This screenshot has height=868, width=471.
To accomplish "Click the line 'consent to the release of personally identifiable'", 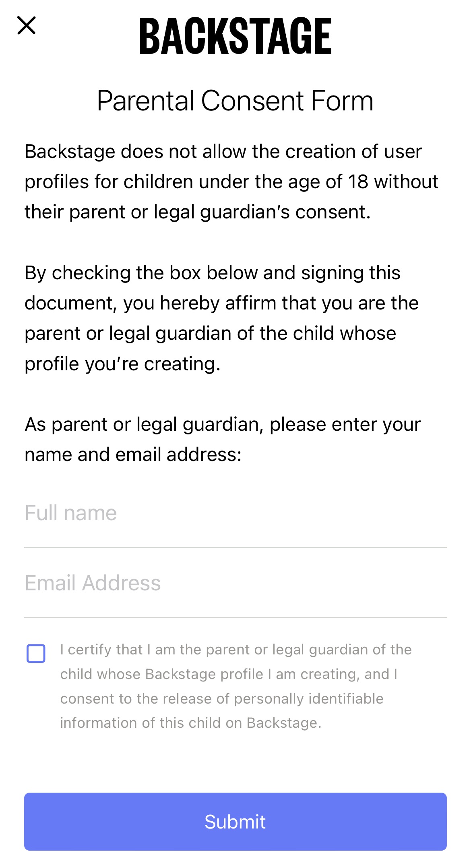I will (x=222, y=699).
